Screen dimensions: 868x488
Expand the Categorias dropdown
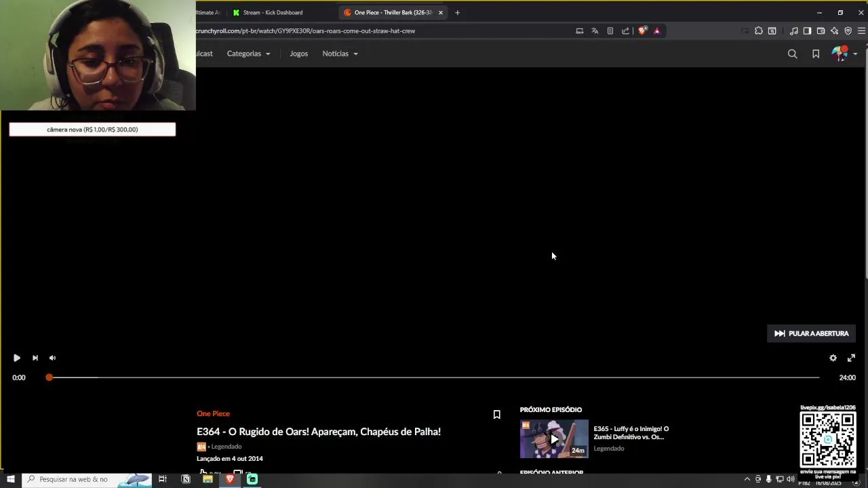[248, 54]
